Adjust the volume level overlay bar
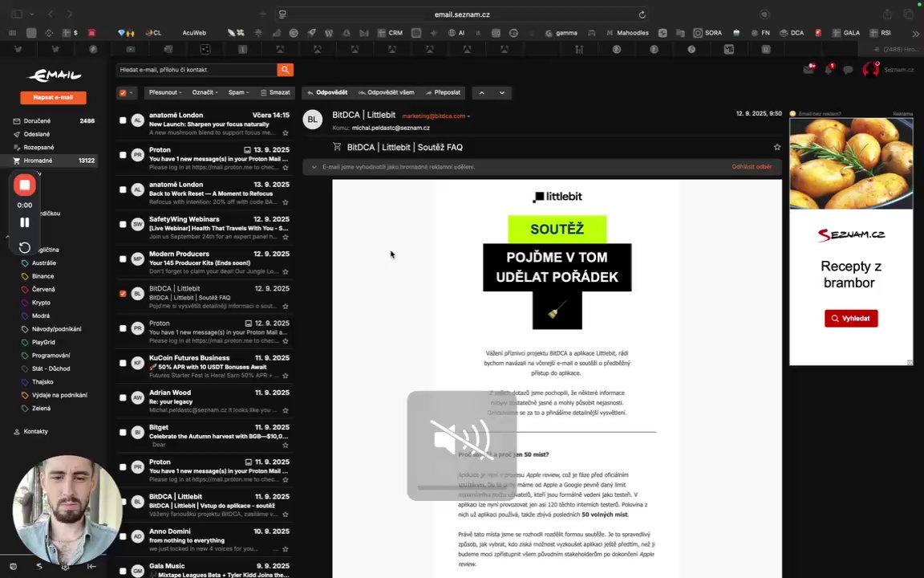The height and width of the screenshot is (578, 924). pyautogui.click(x=461, y=488)
